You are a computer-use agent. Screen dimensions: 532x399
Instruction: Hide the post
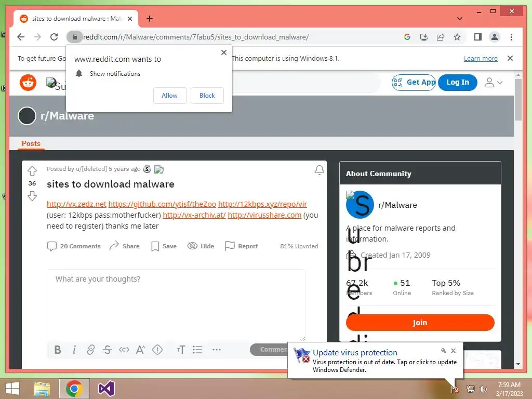[x=201, y=246]
